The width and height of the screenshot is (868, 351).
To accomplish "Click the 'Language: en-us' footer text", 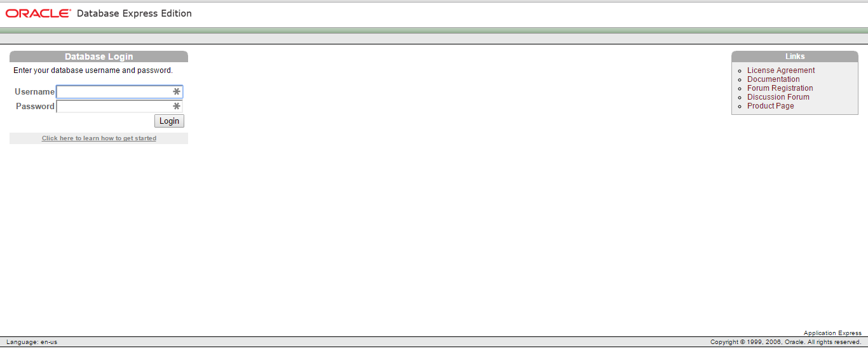I will (x=32, y=342).
